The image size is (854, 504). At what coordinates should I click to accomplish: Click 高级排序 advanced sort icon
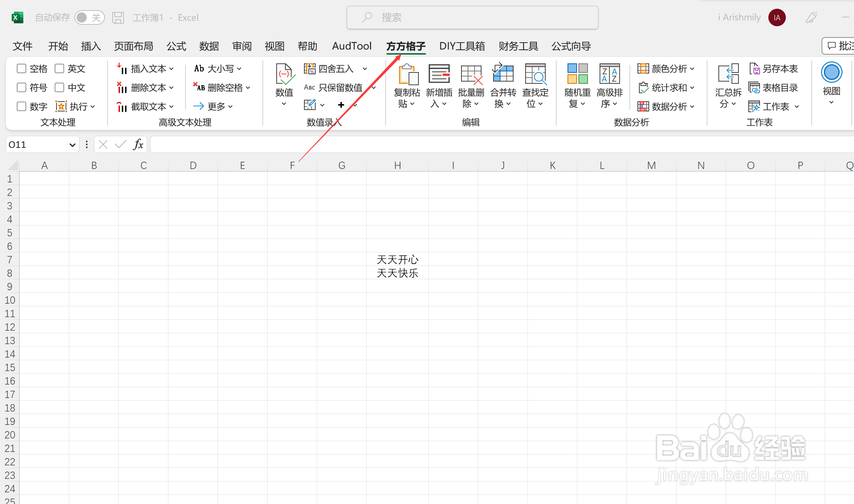[609, 74]
